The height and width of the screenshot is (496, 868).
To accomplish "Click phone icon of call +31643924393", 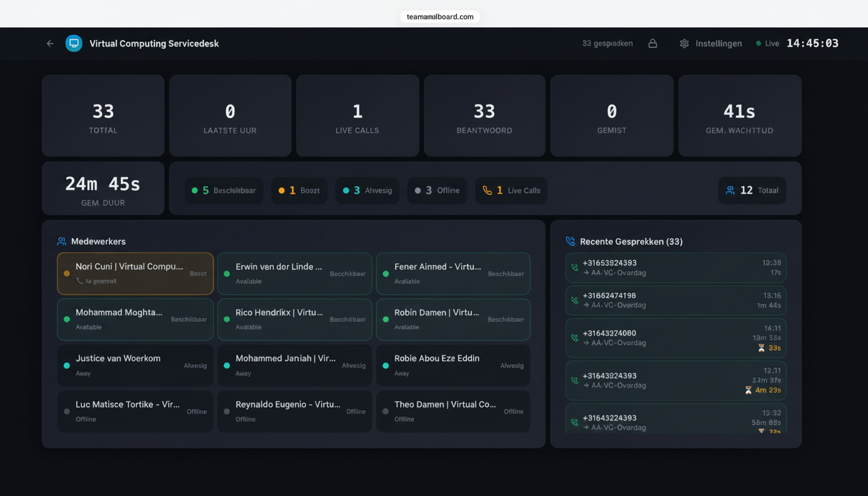I will (x=575, y=380).
